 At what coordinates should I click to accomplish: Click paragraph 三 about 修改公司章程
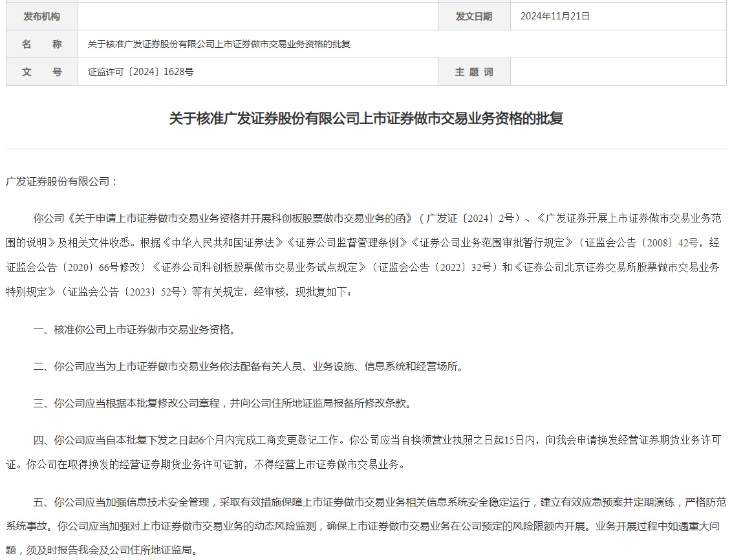click(x=224, y=404)
